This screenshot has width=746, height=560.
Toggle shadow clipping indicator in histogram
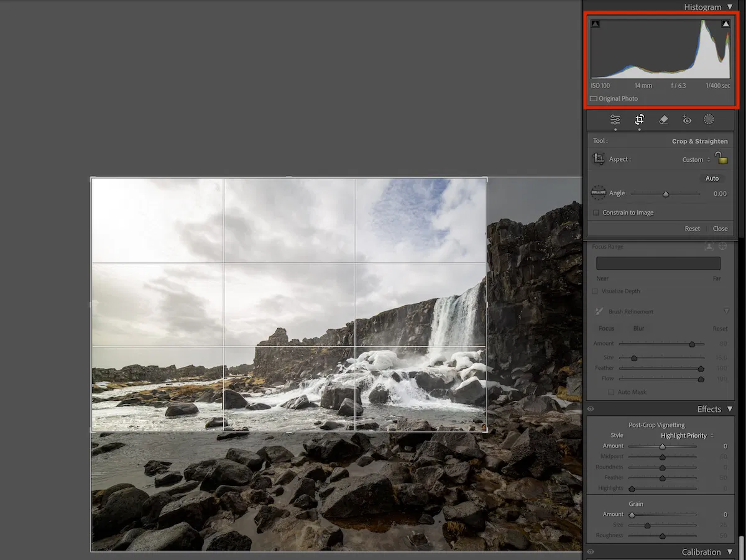(x=596, y=24)
